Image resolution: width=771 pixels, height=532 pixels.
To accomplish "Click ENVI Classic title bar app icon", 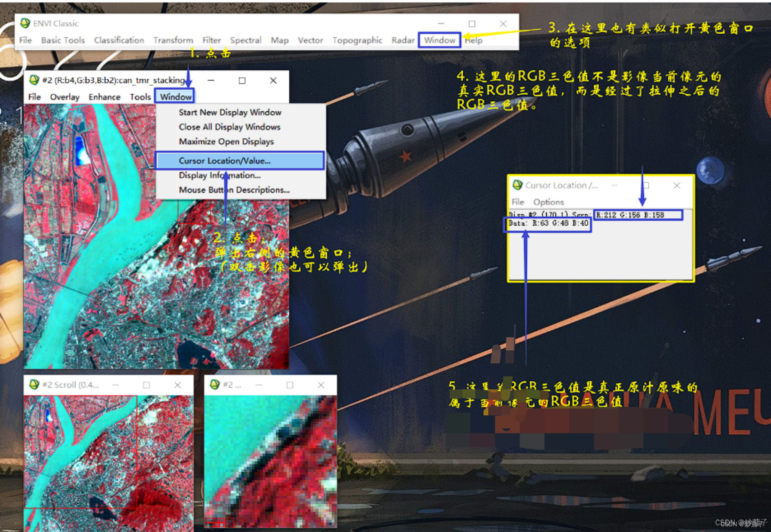I will coord(25,23).
